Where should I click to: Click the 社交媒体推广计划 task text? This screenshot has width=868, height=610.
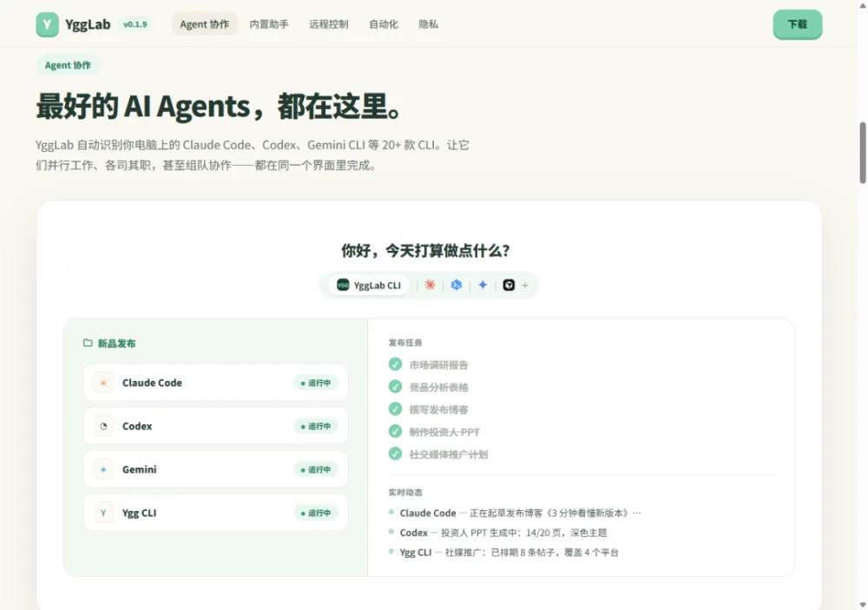coord(449,455)
